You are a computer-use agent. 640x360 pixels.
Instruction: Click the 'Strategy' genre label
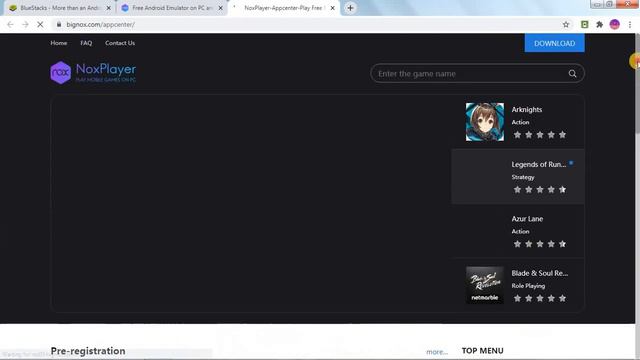523,177
